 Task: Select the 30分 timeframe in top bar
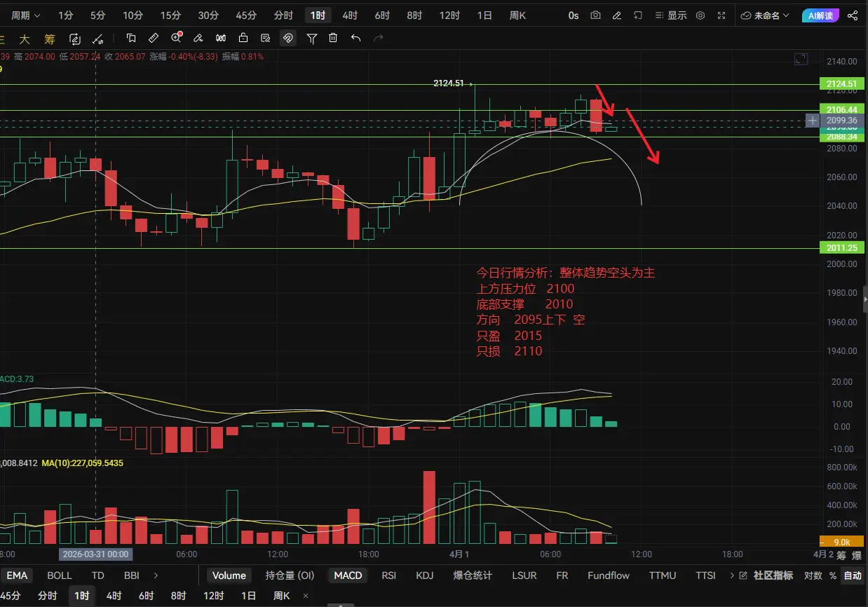pyautogui.click(x=208, y=15)
